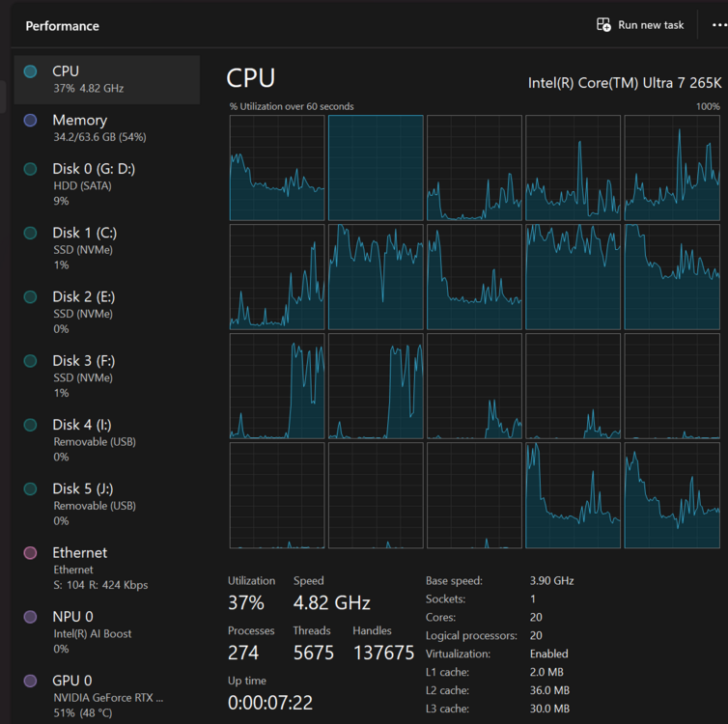This screenshot has width=728, height=724.
Task: Click the Memory circle icon in sidebar
Action: click(x=31, y=121)
